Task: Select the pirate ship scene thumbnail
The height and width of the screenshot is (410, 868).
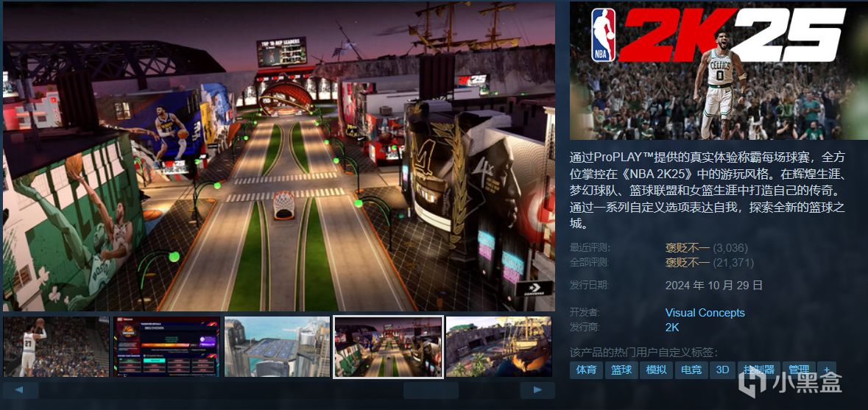Action: coord(498,347)
